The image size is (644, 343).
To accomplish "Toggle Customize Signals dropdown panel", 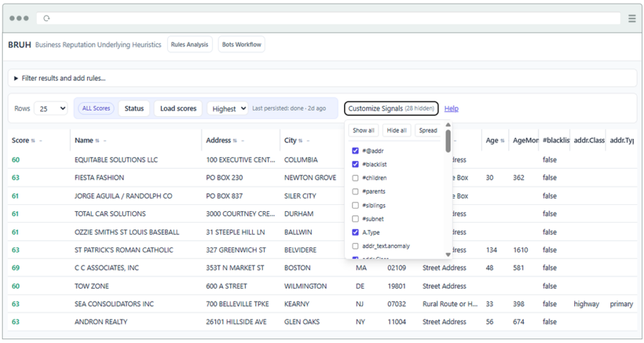I will pyautogui.click(x=391, y=108).
